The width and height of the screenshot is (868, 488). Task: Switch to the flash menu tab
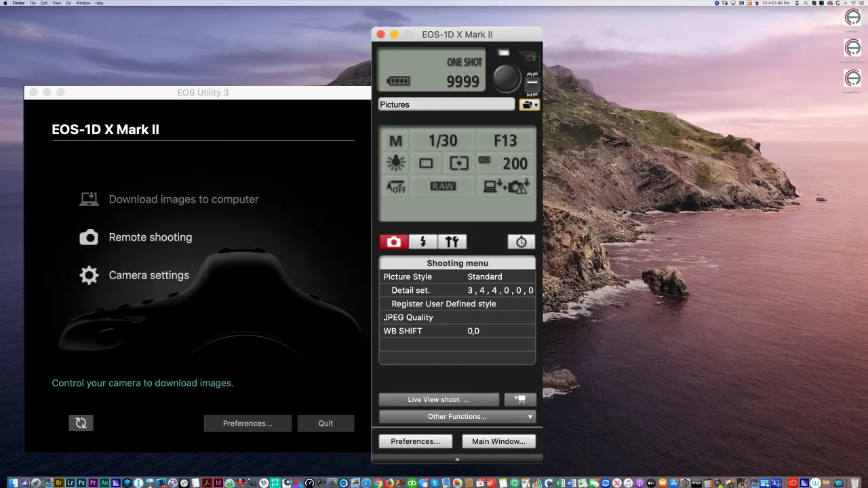point(423,242)
